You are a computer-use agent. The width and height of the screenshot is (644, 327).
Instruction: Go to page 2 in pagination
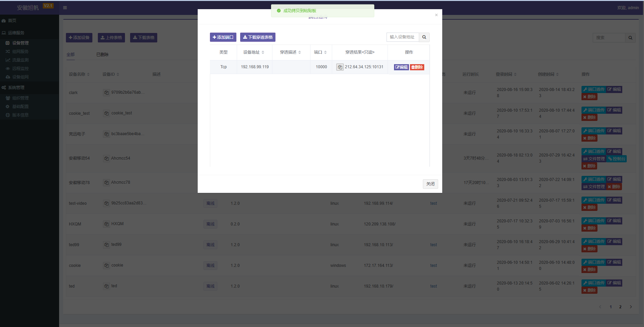pyautogui.click(x=620, y=307)
